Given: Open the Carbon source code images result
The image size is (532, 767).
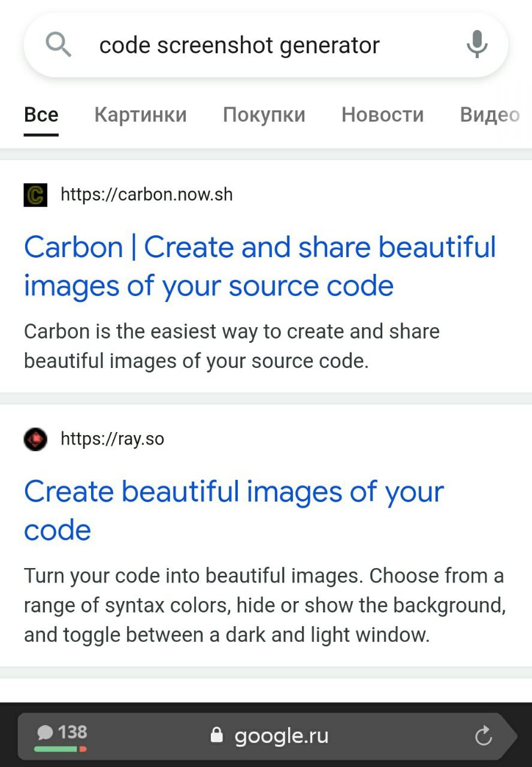Looking at the screenshot, I should tap(260, 266).
